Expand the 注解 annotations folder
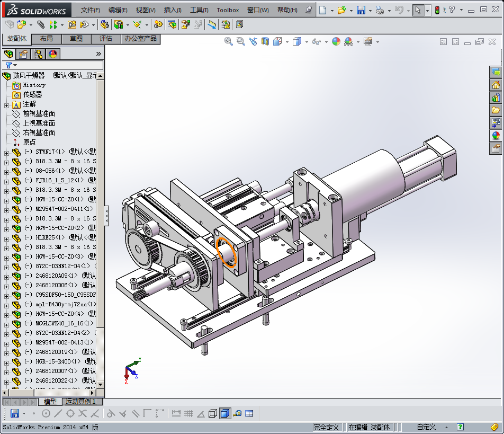This screenshot has height=434, width=504. click(6, 104)
